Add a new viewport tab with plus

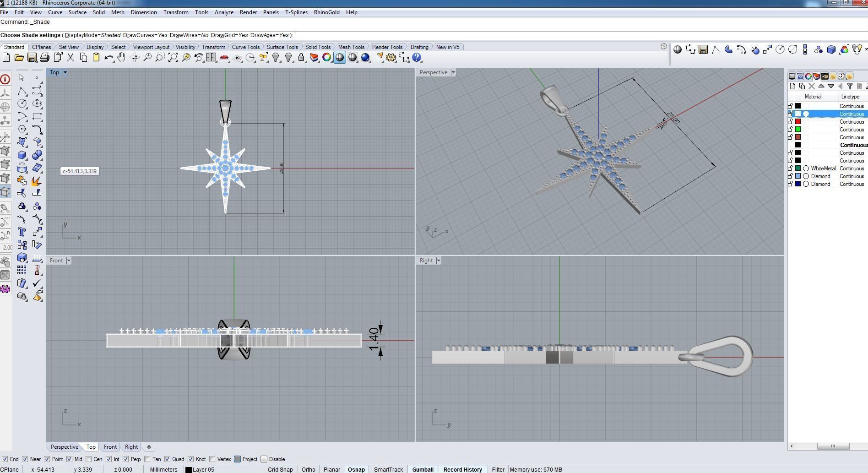coord(149,447)
